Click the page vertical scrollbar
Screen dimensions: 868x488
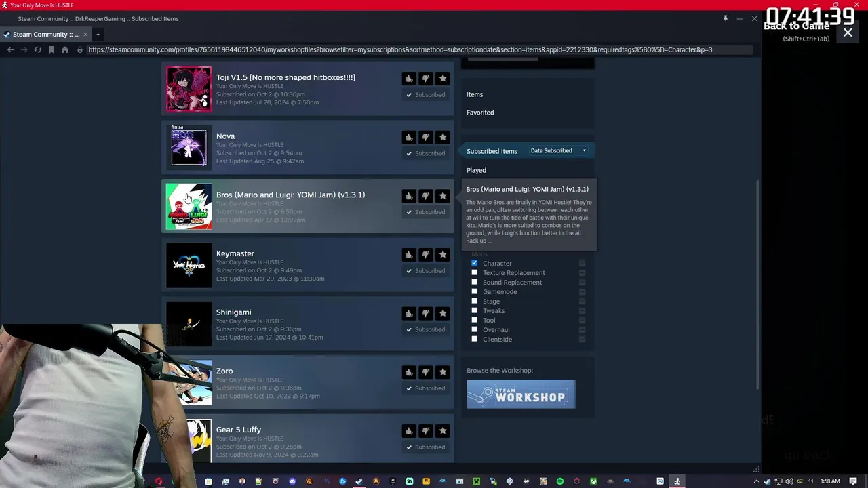[x=757, y=285]
